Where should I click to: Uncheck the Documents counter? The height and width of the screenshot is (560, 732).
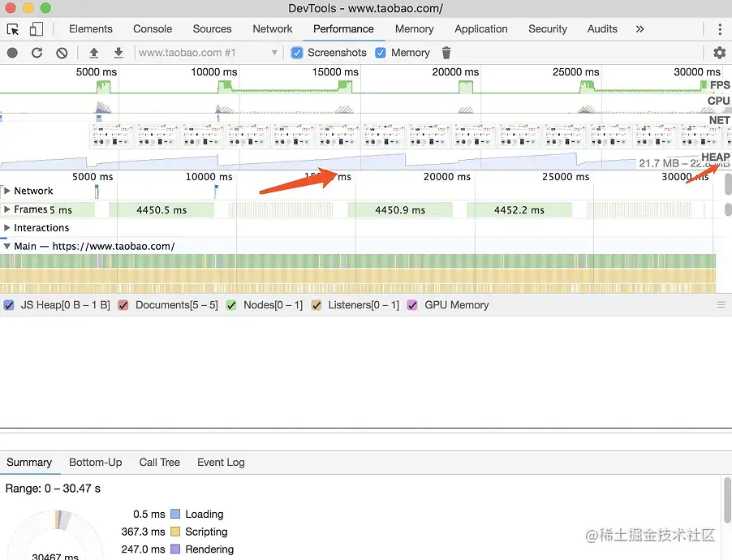coord(123,305)
